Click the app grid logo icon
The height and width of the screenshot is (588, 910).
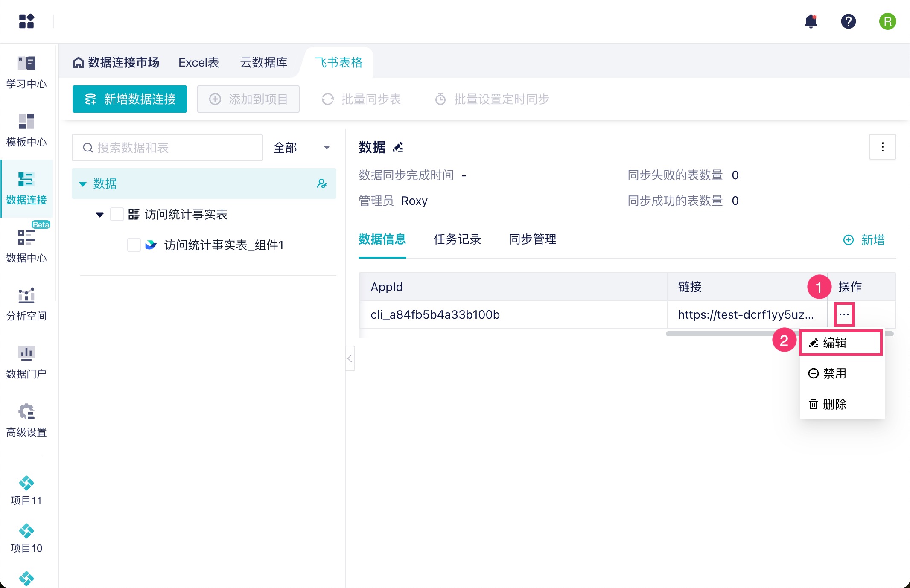tap(26, 21)
